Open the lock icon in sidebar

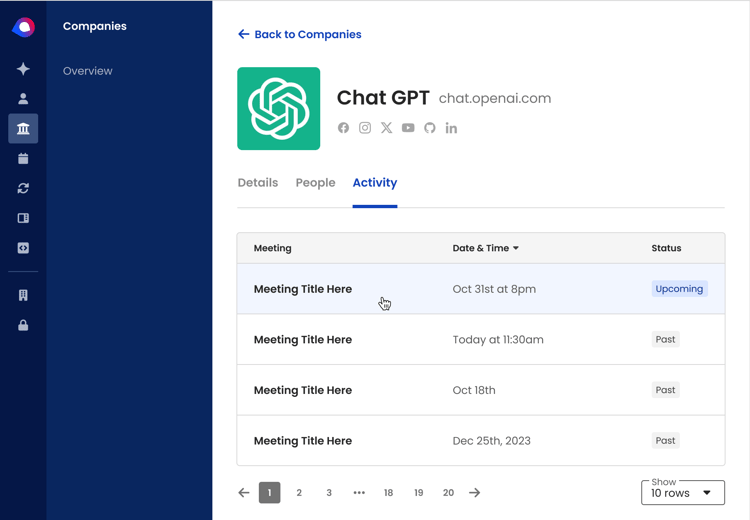(x=23, y=325)
